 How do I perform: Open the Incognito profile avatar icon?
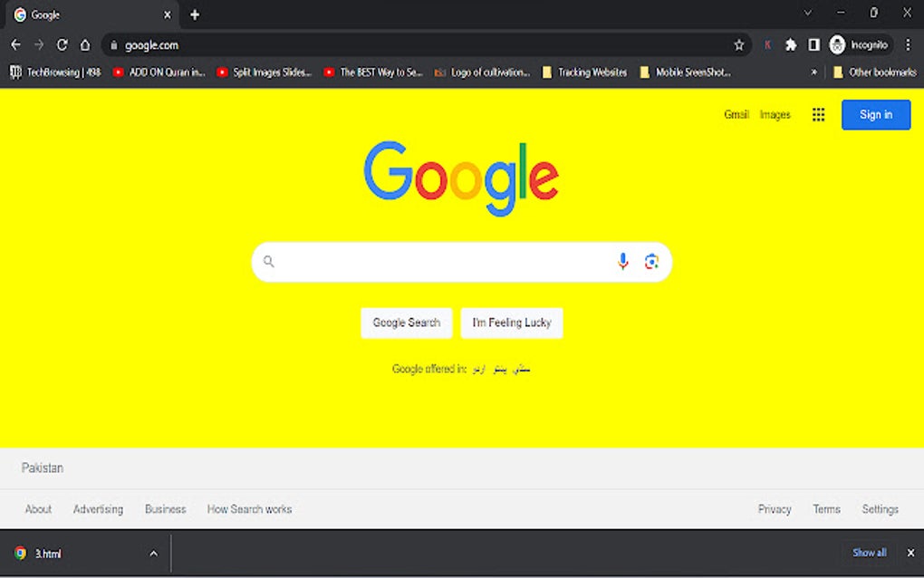pyautogui.click(x=837, y=44)
